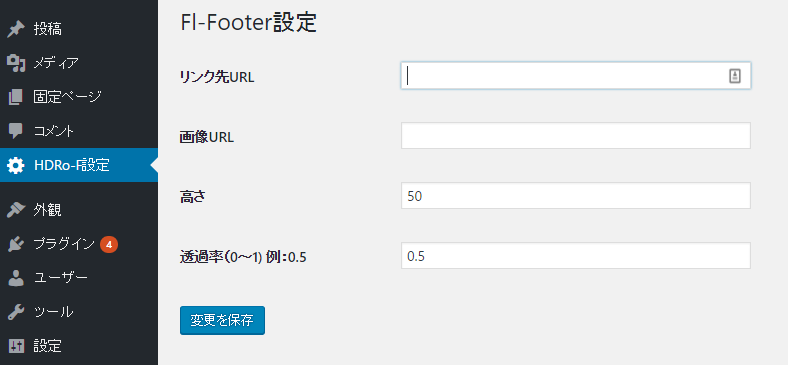Viewport: 788px width, 365px height.
Task: Click the plug icon beside プラグイン
Action: (x=16, y=244)
